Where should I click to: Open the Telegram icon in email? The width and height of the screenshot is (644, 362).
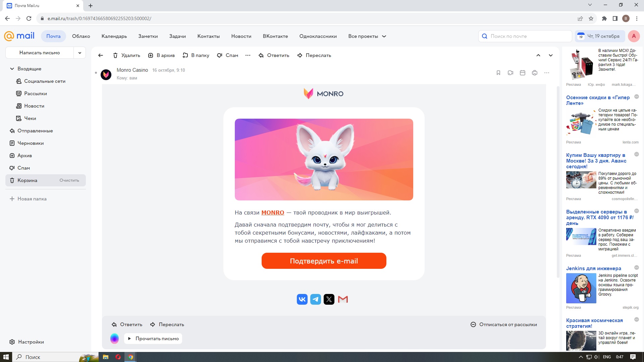click(x=316, y=299)
